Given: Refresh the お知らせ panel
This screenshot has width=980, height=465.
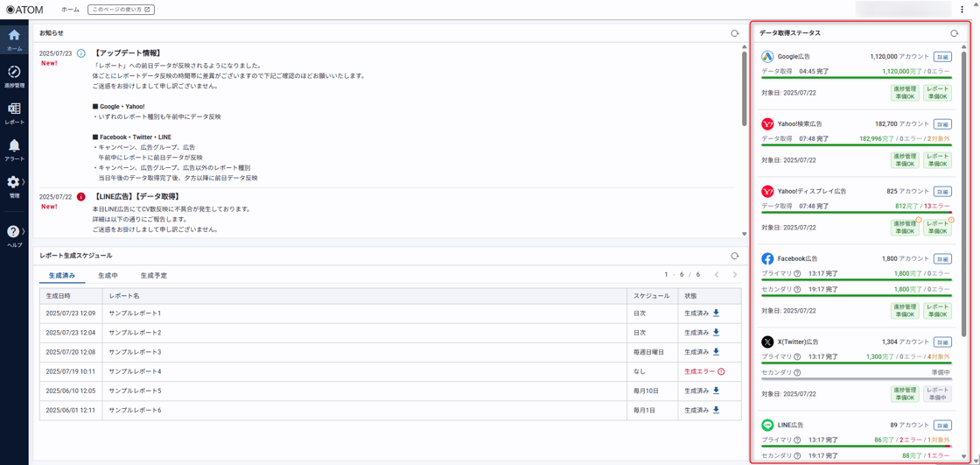Looking at the screenshot, I should (x=734, y=33).
